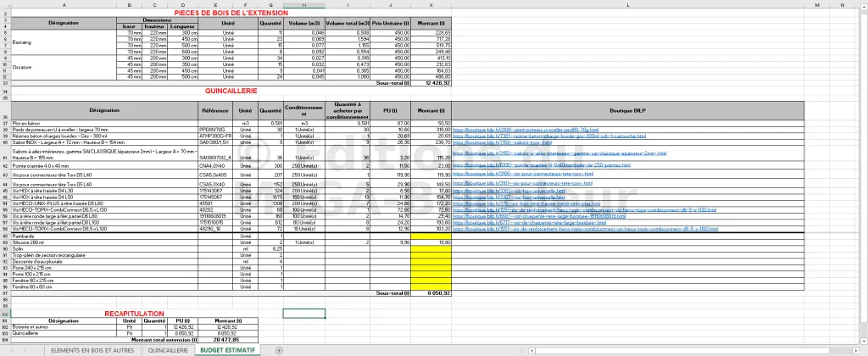This screenshot has height=356, width=868.
Task: Select the BUDGET ESTIMATIF sheet tab
Action: (x=228, y=350)
